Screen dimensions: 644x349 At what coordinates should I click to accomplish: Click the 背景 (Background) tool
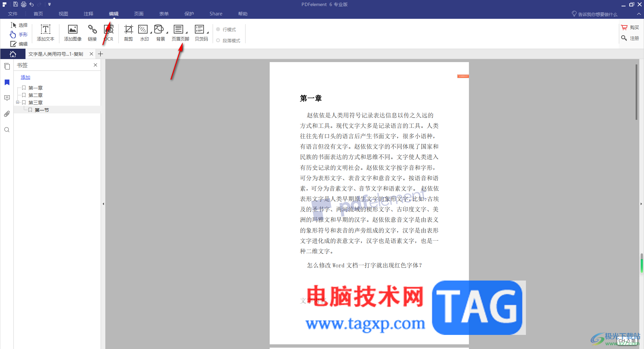click(160, 33)
